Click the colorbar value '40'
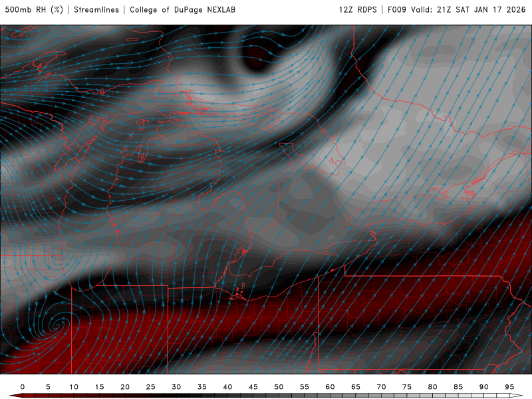The width and height of the screenshot is (532, 399). pos(227,387)
